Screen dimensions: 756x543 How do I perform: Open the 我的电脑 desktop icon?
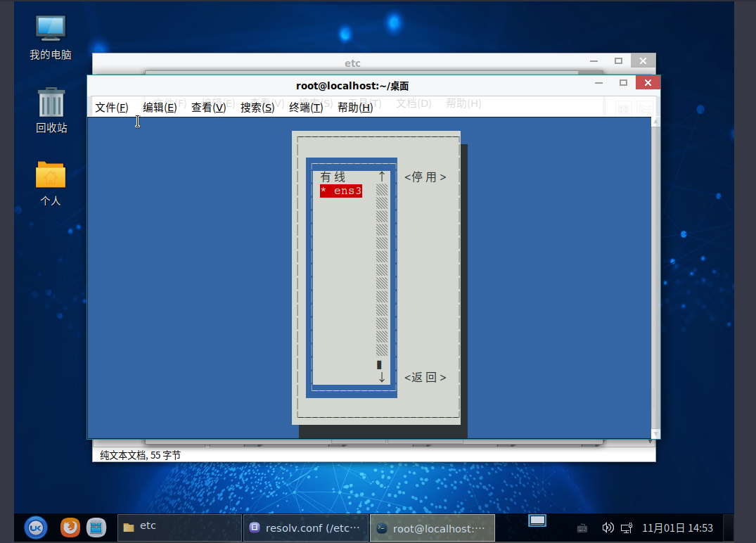tap(51, 35)
